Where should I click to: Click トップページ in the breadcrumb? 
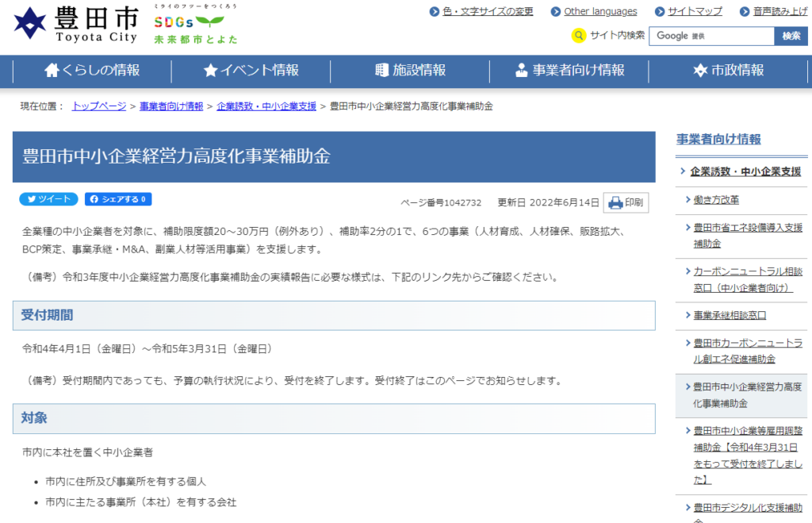(x=99, y=106)
